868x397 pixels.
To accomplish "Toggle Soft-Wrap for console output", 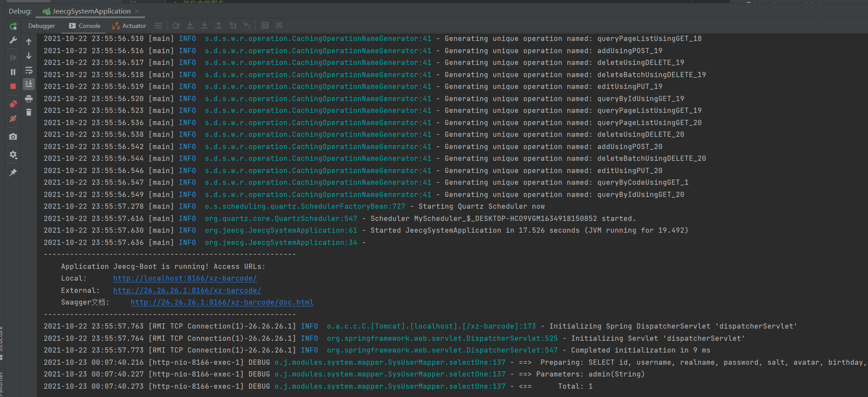I will tap(29, 70).
